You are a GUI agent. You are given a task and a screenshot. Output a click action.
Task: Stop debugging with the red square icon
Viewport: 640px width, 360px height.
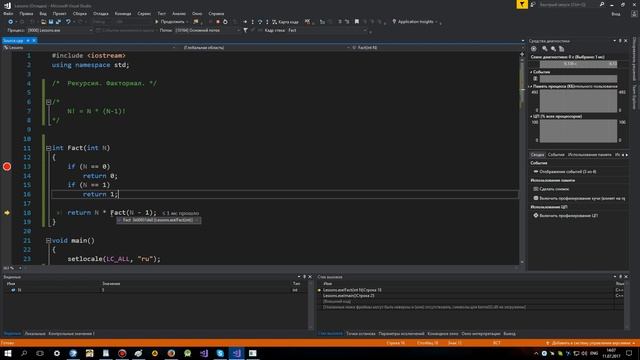click(x=218, y=22)
